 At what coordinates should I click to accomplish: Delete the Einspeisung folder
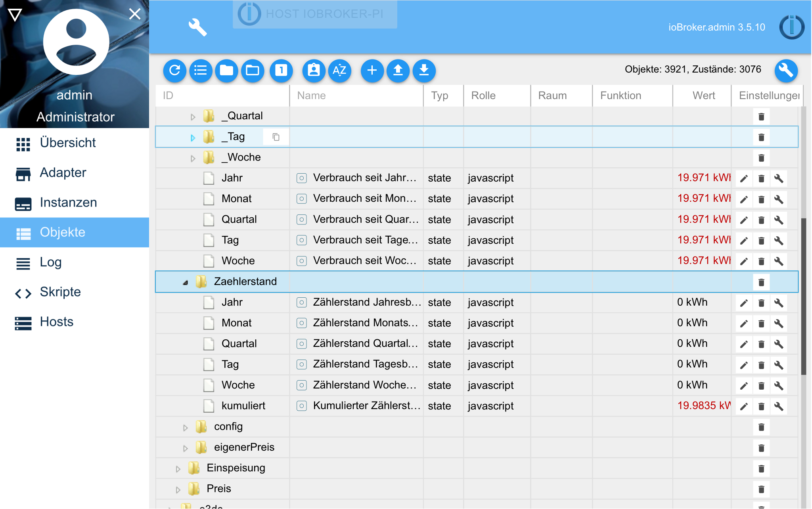(761, 469)
